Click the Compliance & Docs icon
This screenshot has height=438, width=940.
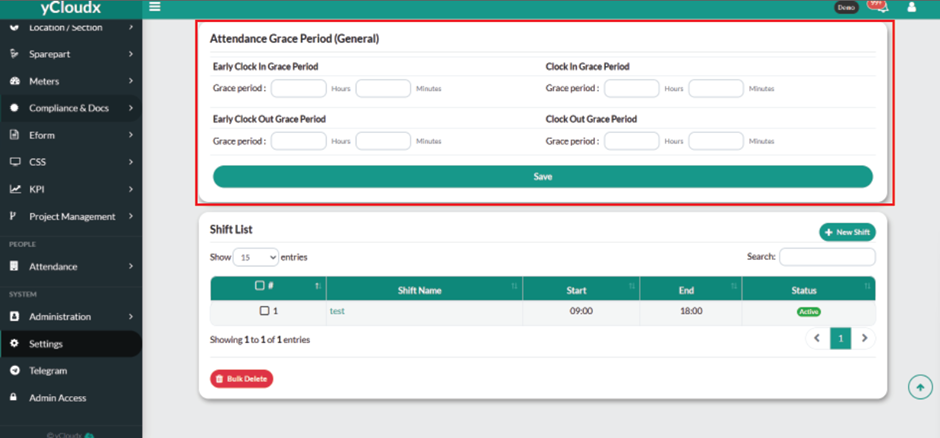(15, 108)
